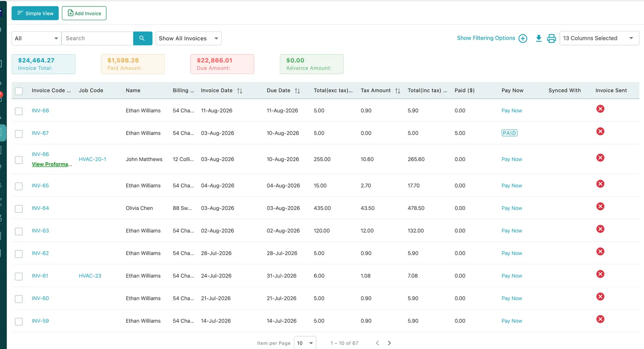644x349 pixels.
Task: Sort by Tax Amount arrows
Action: (x=398, y=91)
